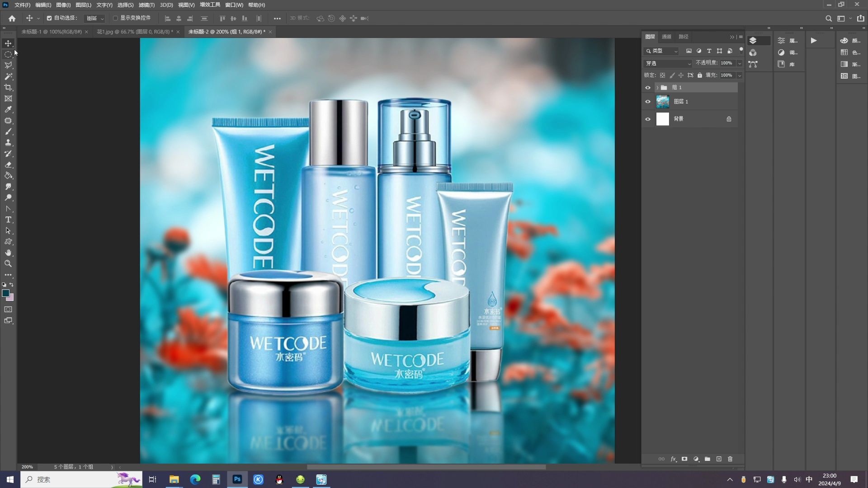
Task: Select the Eraser tool
Action: click(x=8, y=165)
